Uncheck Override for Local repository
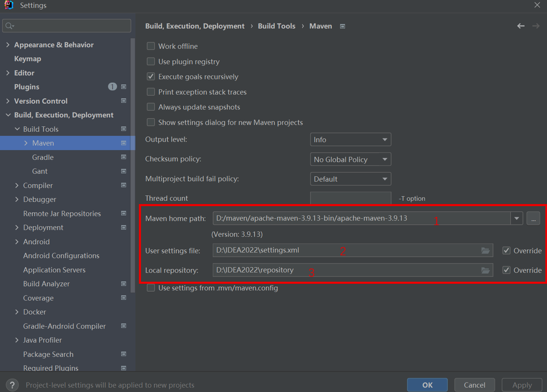 [x=506, y=270]
